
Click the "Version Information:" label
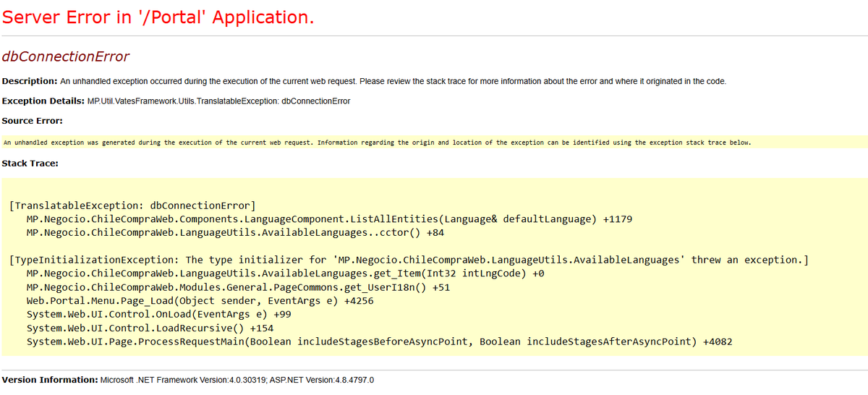50,380
